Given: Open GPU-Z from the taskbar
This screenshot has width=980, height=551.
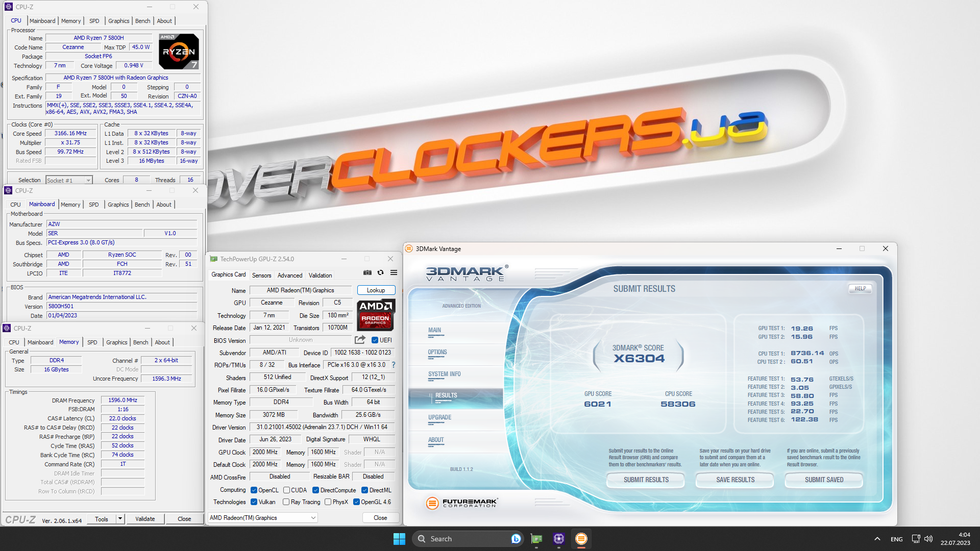Looking at the screenshot, I should point(536,539).
